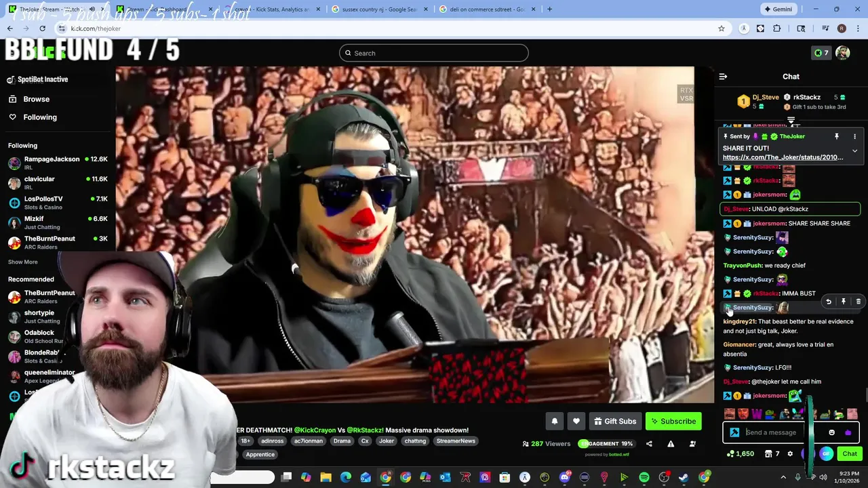This screenshot has width=868, height=488.
Task: Click the 1,650 channel points balance
Action: 741,454
